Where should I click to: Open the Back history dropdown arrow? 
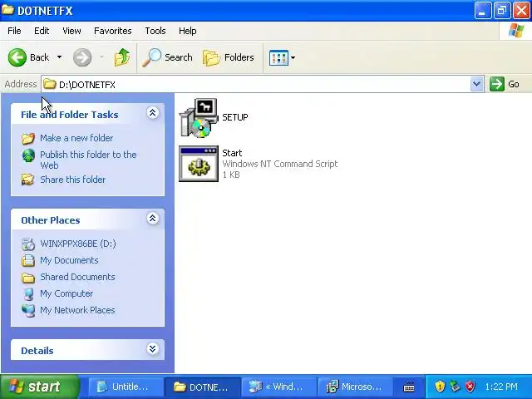(59, 57)
